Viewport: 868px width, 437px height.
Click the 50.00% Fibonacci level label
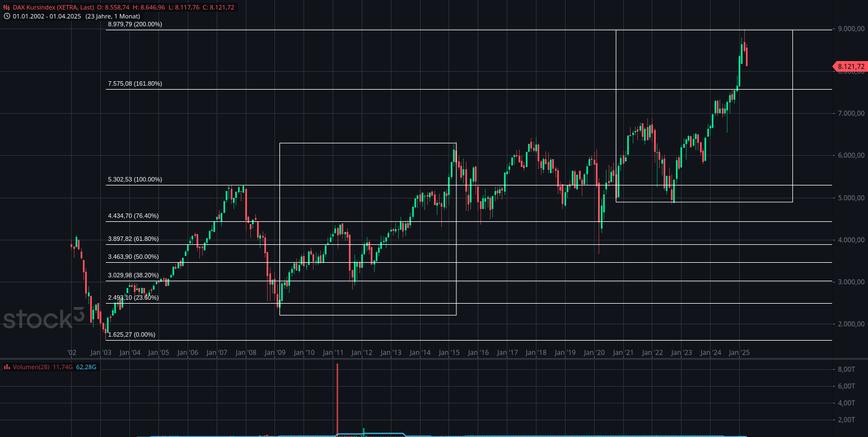[x=133, y=257]
